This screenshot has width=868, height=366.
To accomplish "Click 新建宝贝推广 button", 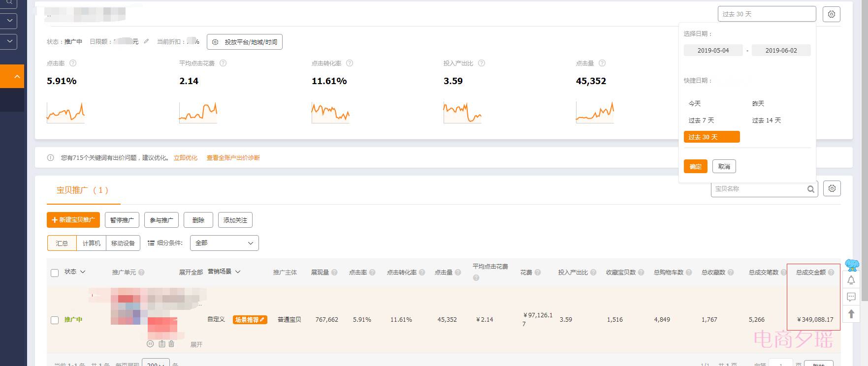I will pyautogui.click(x=73, y=220).
